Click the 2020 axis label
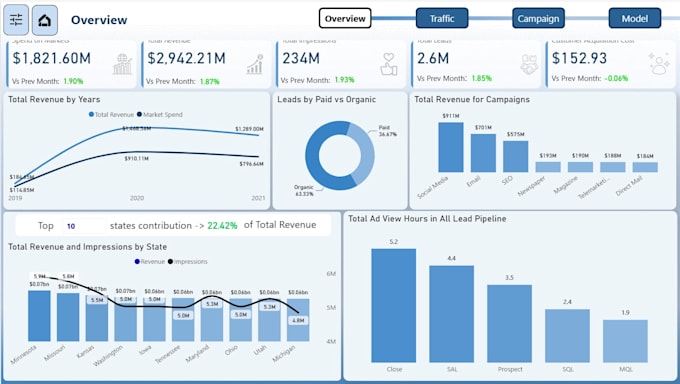Screen dimensions: 680x384 click(137, 198)
